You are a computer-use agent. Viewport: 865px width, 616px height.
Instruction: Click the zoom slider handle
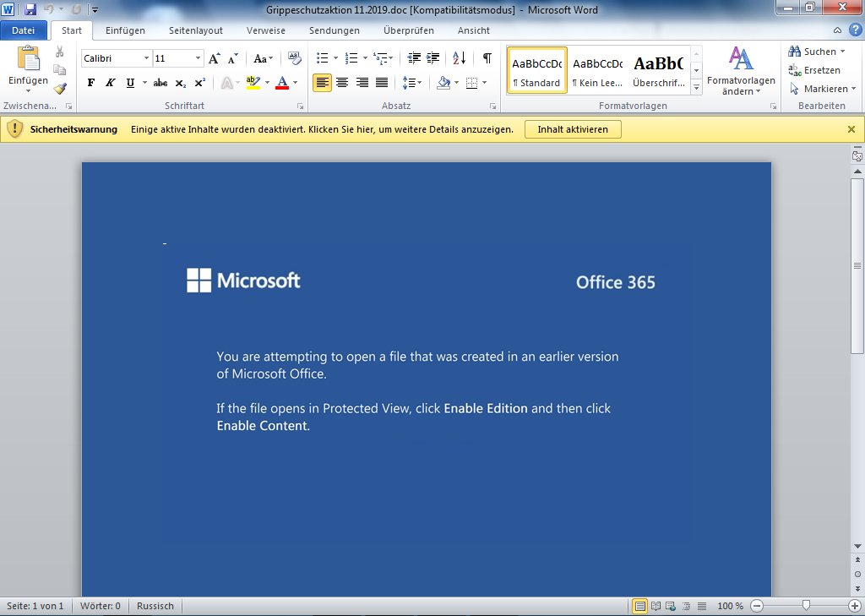click(x=806, y=606)
